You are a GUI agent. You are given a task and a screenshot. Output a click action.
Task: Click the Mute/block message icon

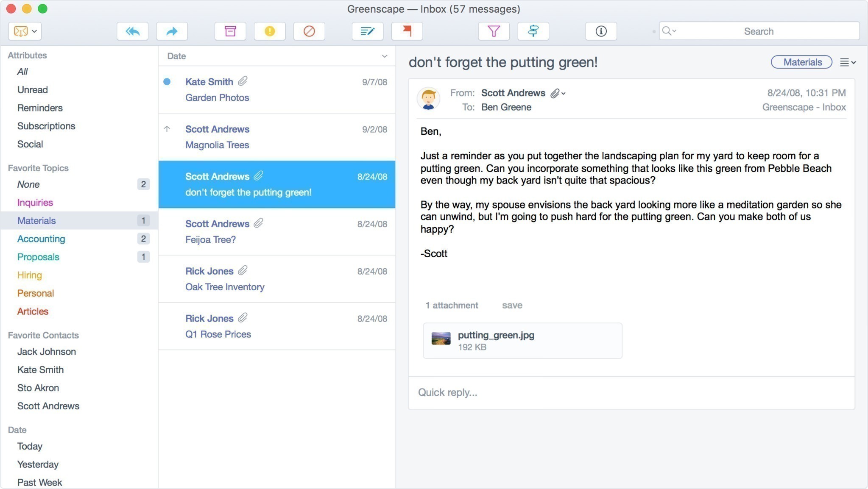pyautogui.click(x=309, y=31)
